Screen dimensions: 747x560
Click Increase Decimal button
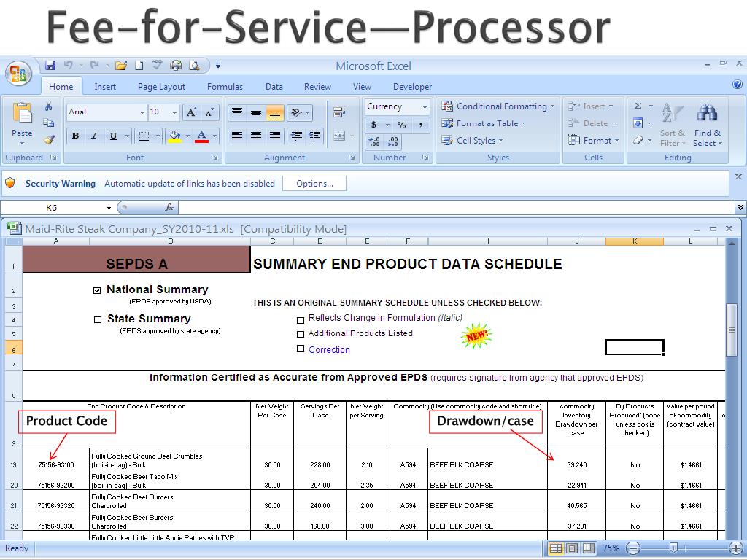(x=374, y=141)
